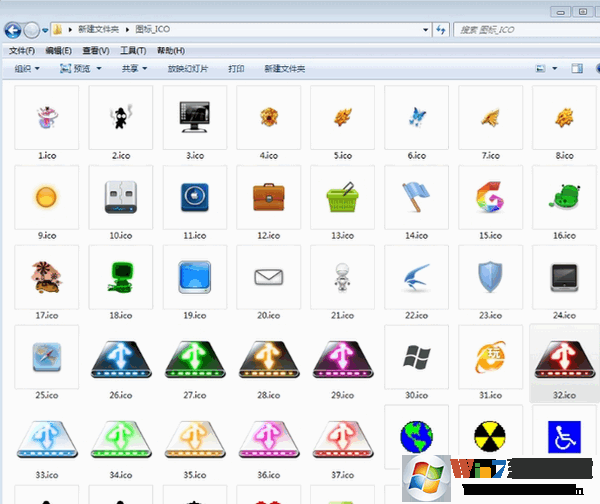Open the 工具(T) menu
The width and height of the screenshot is (600, 504).
coord(133,50)
